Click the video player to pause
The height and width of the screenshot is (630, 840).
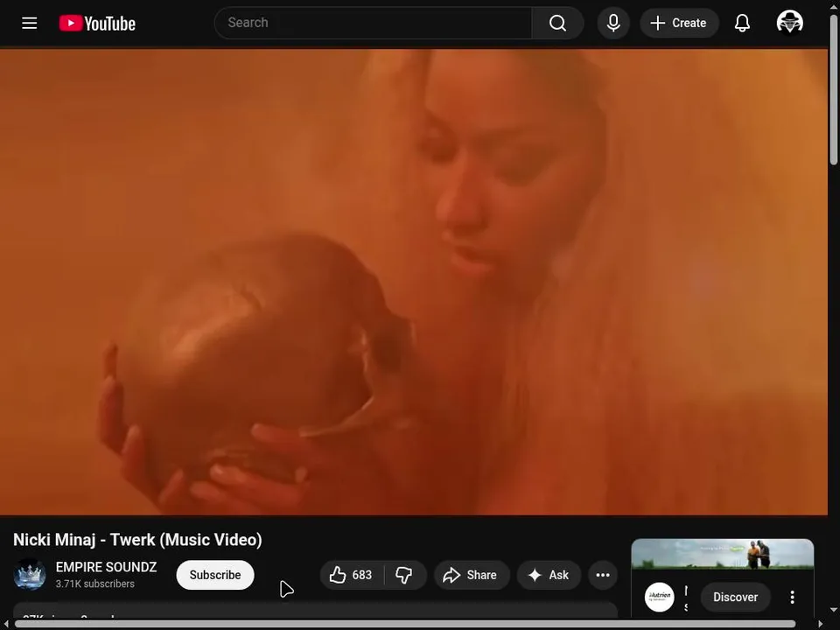coord(414,282)
